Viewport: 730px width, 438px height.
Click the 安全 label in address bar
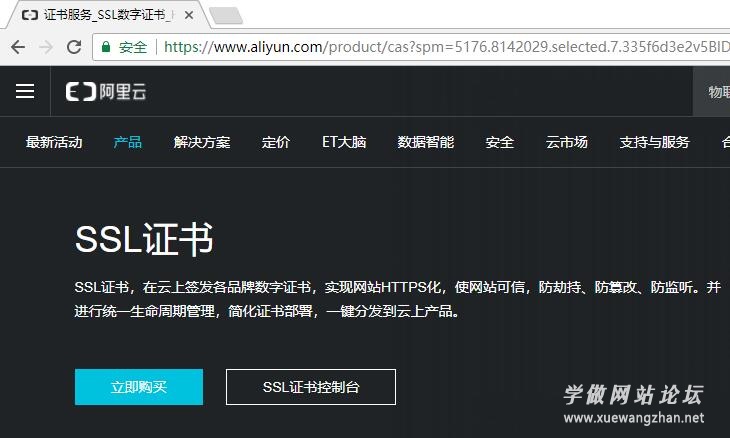click(x=133, y=47)
